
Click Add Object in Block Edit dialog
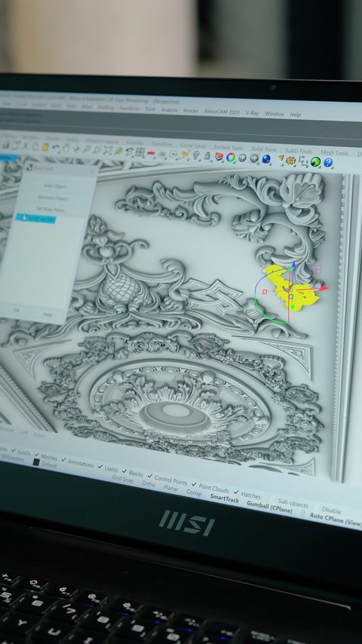click(x=56, y=186)
